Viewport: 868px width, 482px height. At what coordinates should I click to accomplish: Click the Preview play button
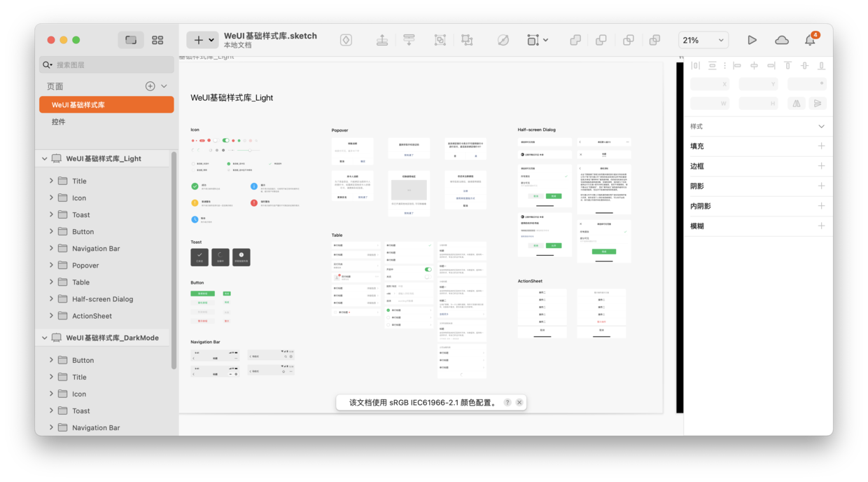pos(752,40)
